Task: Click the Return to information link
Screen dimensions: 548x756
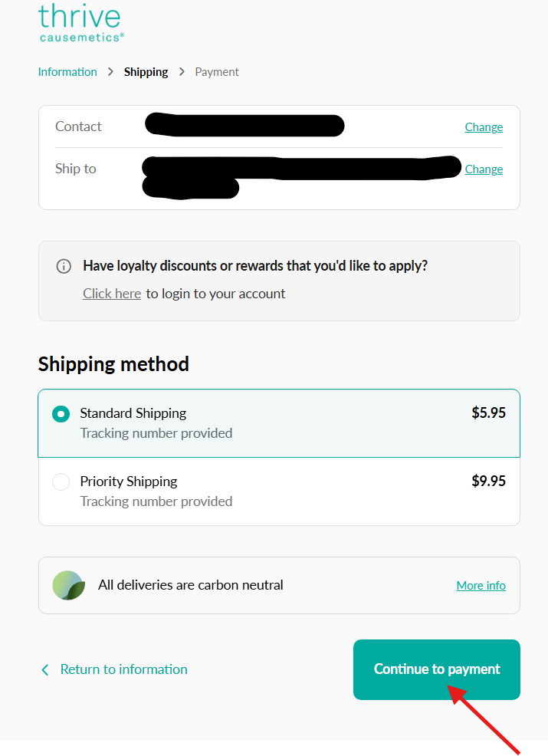Action: [123, 669]
